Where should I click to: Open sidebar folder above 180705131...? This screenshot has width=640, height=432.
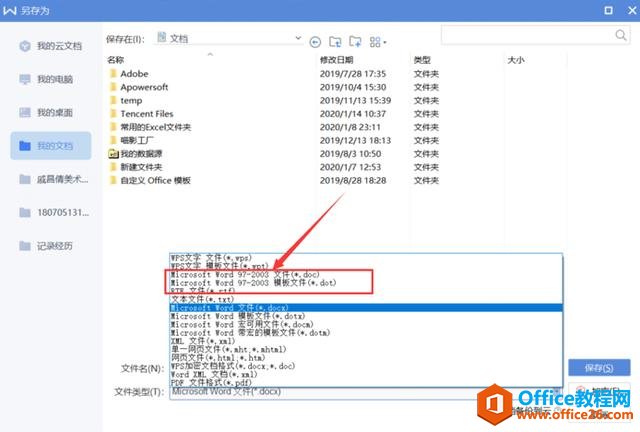pyautogui.click(x=51, y=179)
